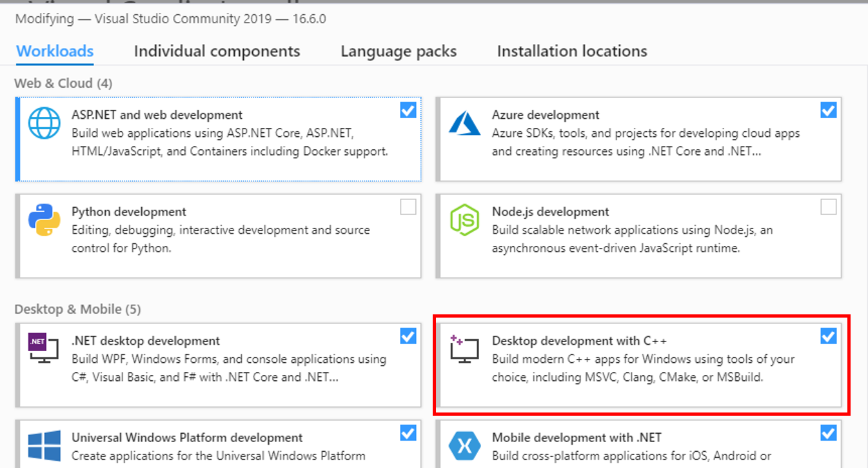
Task: Click description 'Build cross-platform applications for iOS, Android'
Action: (x=632, y=456)
